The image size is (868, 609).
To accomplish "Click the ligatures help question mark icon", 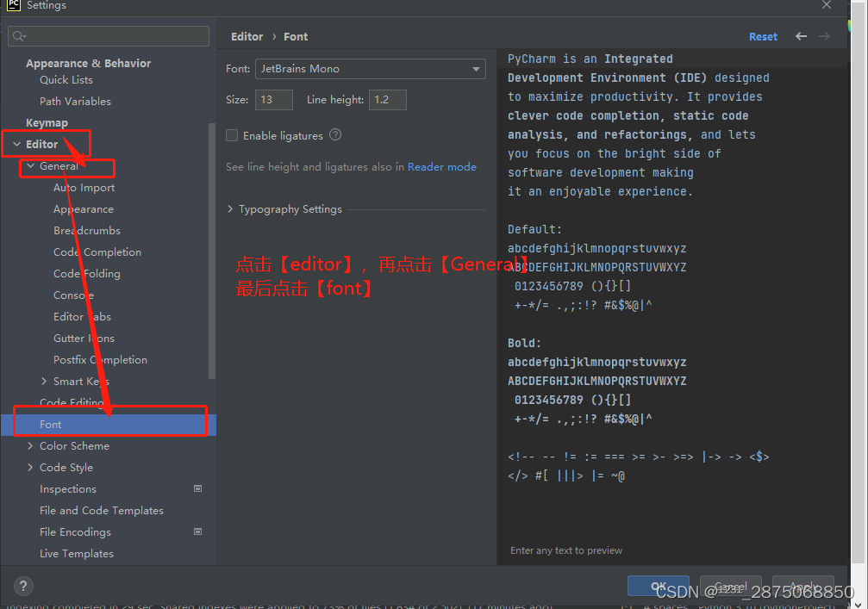I will pos(335,135).
